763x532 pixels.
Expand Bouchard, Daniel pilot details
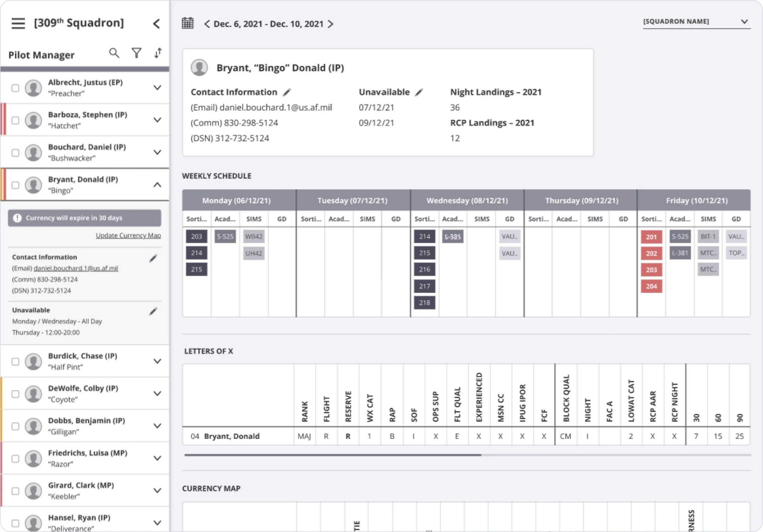point(157,152)
